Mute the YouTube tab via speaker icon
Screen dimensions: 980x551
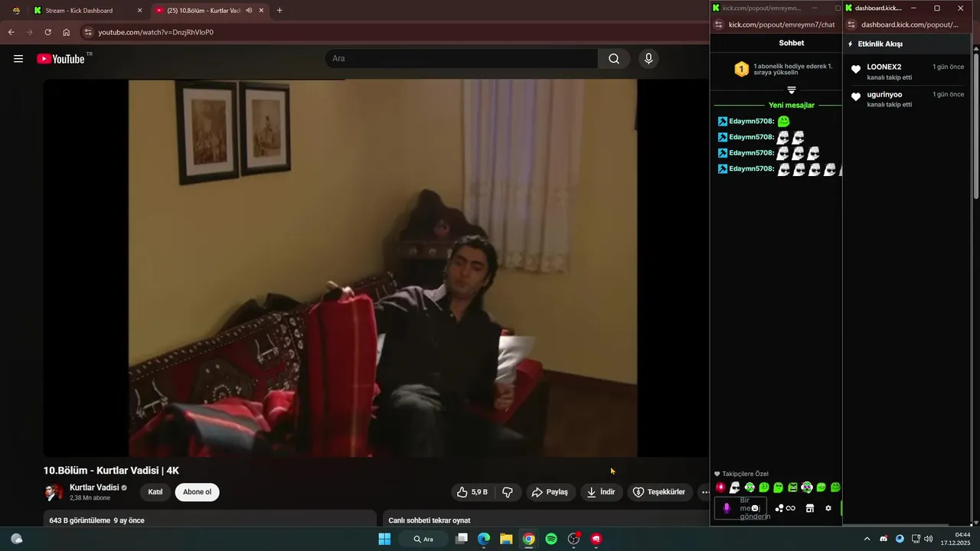click(x=250, y=11)
